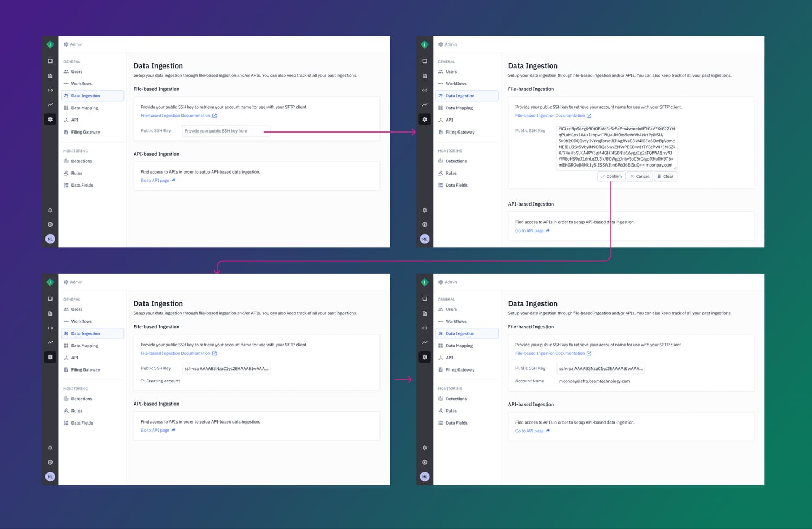Click the code brackets sidebar icon on the Account Name screen
This screenshot has width=812, height=529.
[x=424, y=328]
